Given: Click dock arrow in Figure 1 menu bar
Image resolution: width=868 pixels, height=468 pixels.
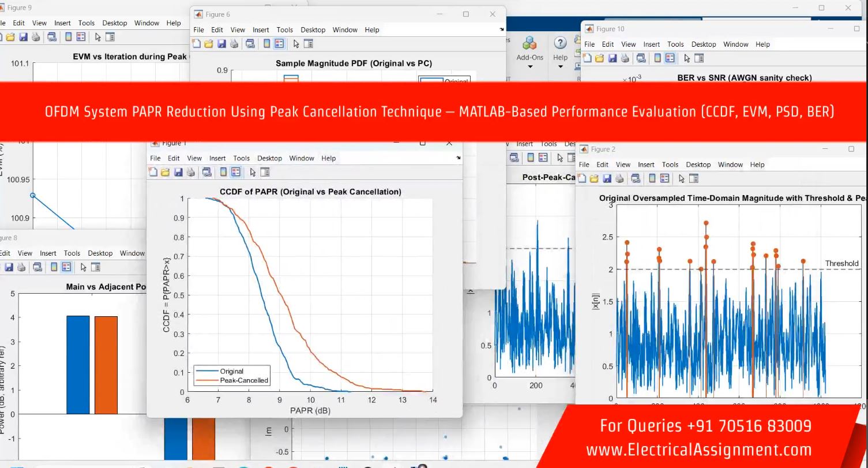Looking at the screenshot, I should click(x=459, y=158).
